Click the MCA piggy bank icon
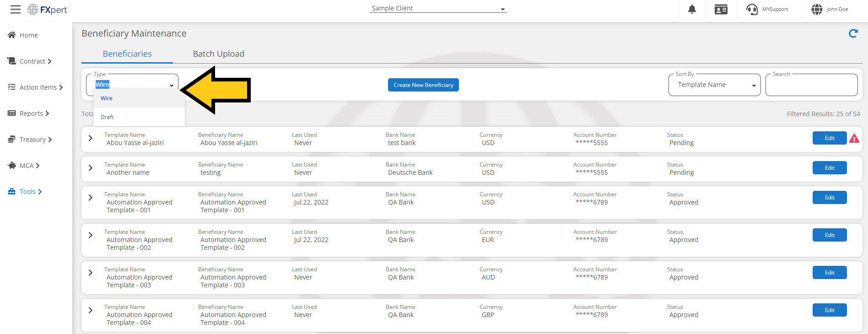This screenshot has width=868, height=334. click(x=12, y=165)
